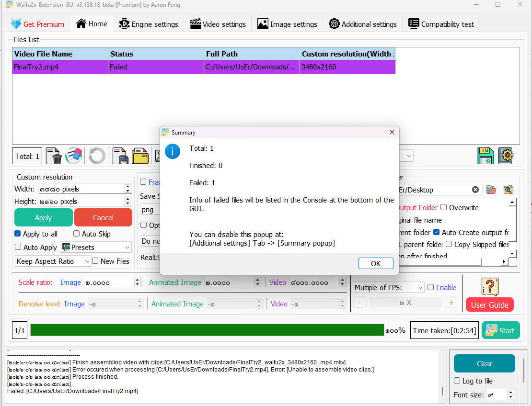Click the 3480x2160 custom resolution cell

[x=347, y=67]
